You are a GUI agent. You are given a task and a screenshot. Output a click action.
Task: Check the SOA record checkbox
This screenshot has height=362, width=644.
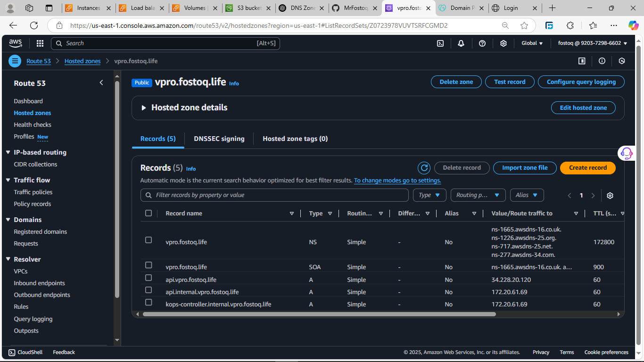tap(149, 265)
